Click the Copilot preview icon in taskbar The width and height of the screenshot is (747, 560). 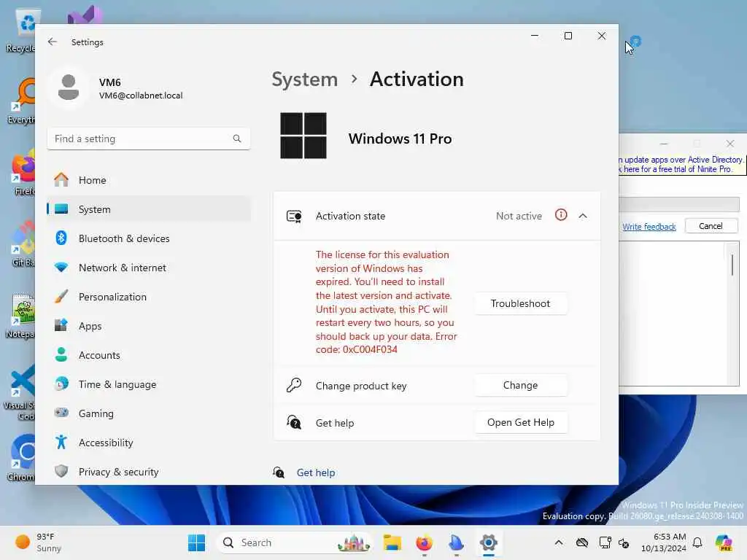tap(724, 542)
